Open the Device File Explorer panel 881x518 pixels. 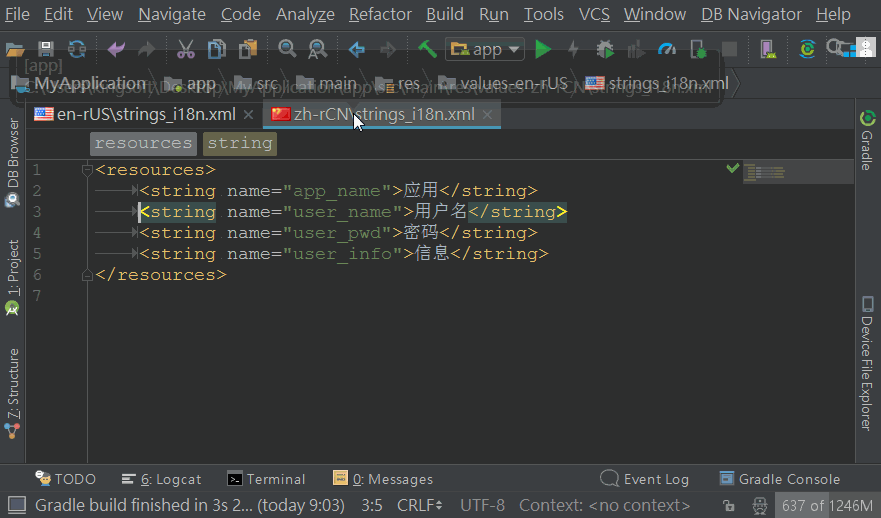[868, 363]
